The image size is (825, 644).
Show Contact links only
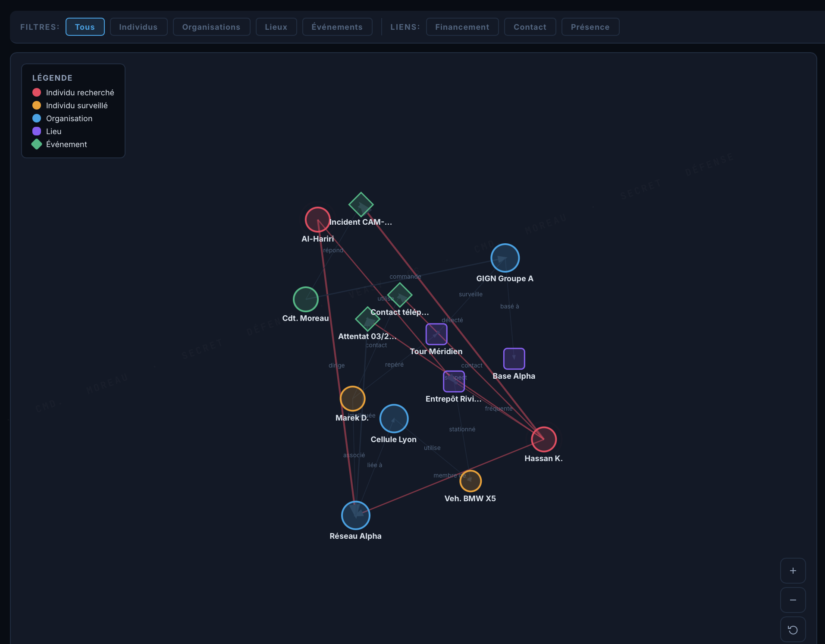(530, 27)
